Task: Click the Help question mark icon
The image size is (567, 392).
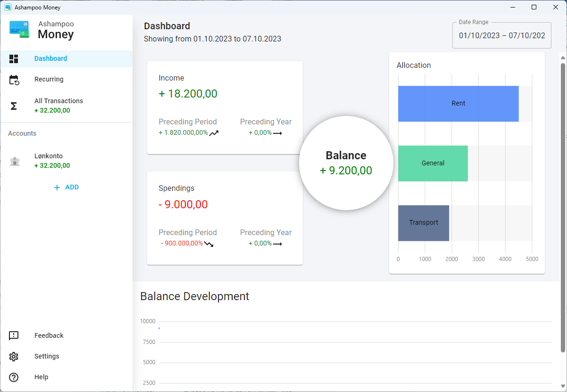Action: [x=14, y=377]
